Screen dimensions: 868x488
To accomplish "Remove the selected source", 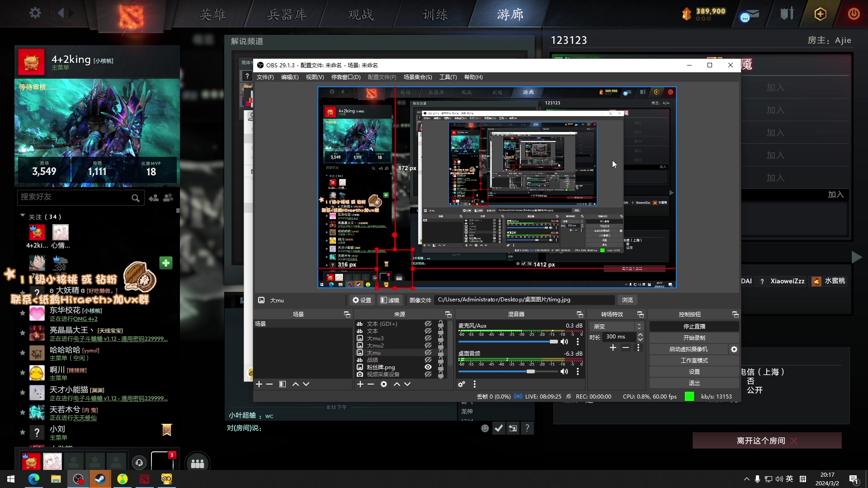I will pyautogui.click(x=371, y=384).
